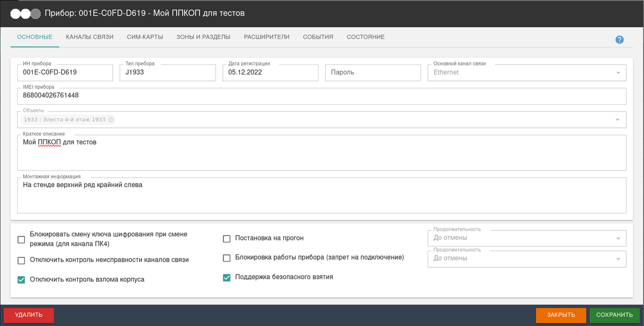Go to 'Зоны и разделы' tab
Image resolution: width=644 pixels, height=326 pixels.
pyautogui.click(x=203, y=37)
